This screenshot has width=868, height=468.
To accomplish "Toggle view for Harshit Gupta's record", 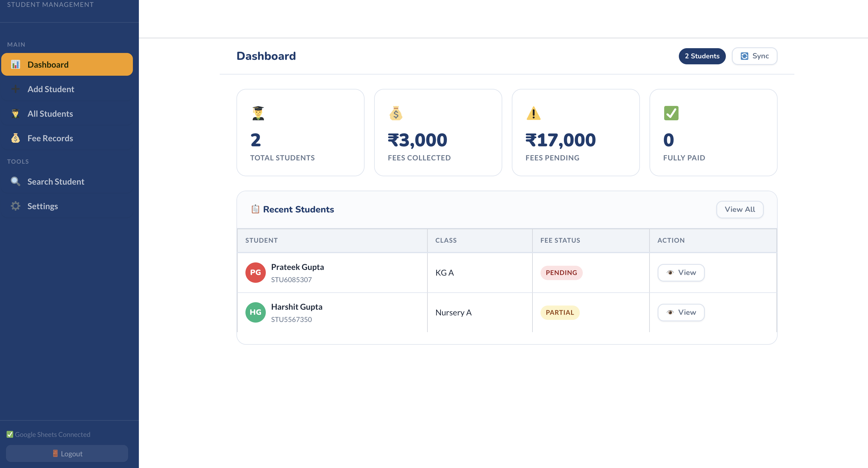I will [x=681, y=312].
